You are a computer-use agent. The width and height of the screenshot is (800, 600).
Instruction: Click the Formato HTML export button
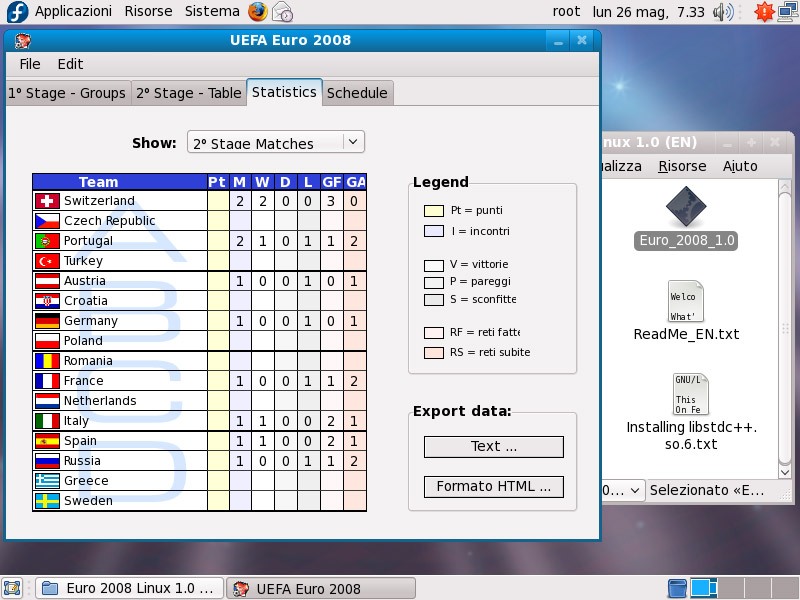pos(494,487)
